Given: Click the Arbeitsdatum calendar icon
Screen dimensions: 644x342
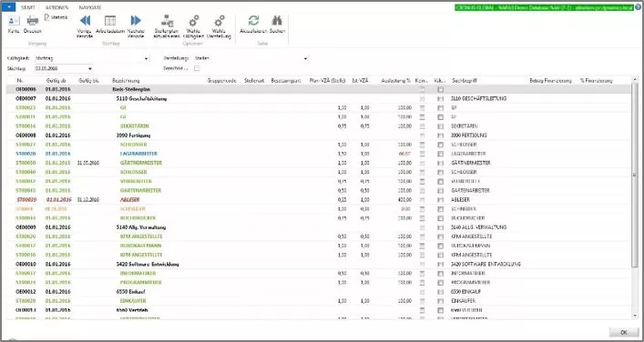Looking at the screenshot, I should [x=110, y=21].
